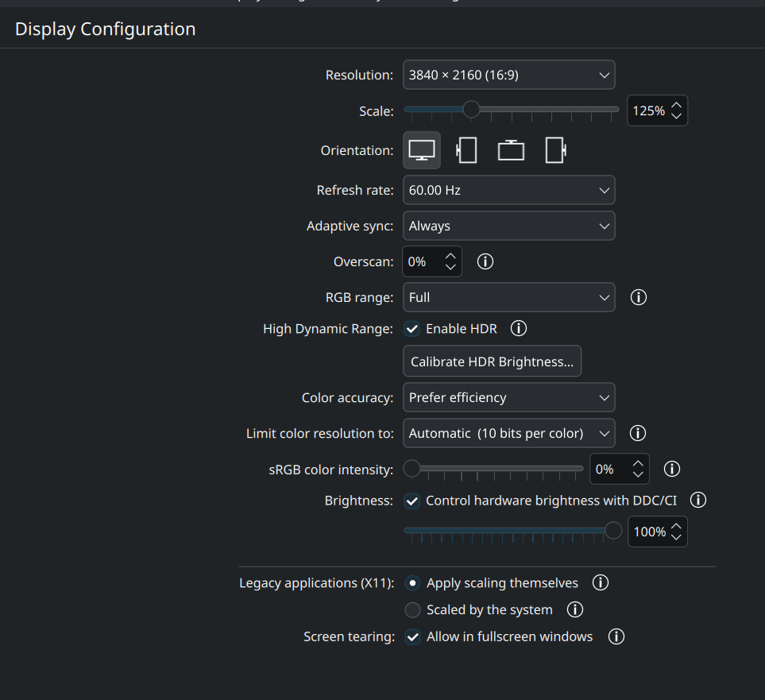The image size is (765, 700).
Task: Decrease Scale percentage with down arrow
Action: [676, 116]
